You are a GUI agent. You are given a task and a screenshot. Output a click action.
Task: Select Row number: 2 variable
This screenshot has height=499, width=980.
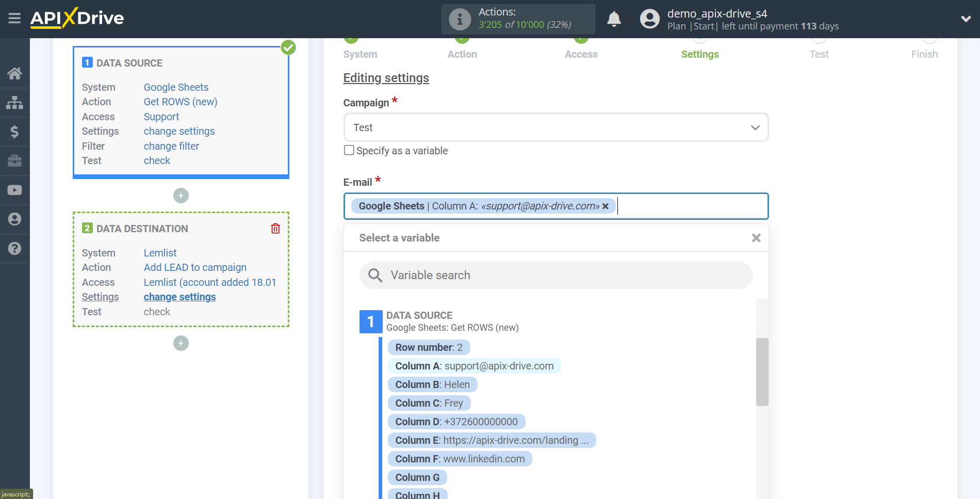pos(429,347)
